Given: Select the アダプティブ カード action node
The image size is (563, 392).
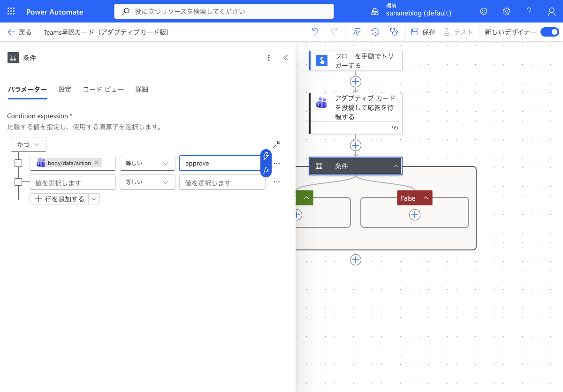Looking at the screenshot, I should (x=356, y=113).
